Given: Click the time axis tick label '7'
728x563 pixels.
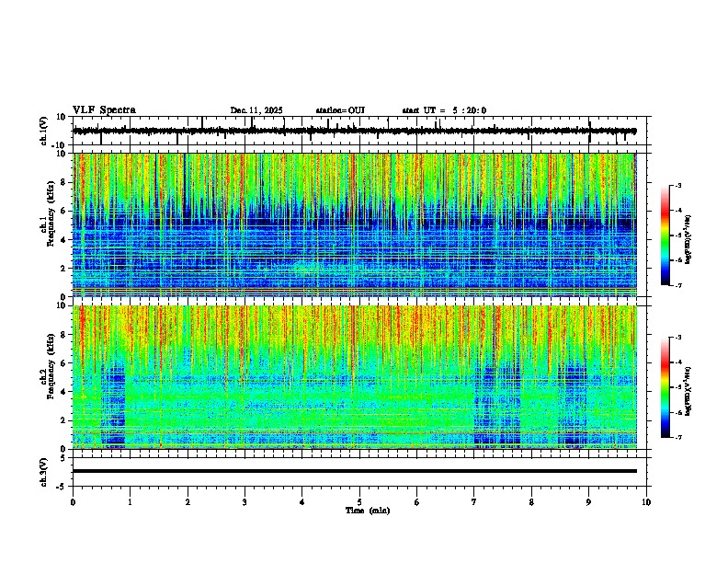Looking at the screenshot, I should pos(474,502).
